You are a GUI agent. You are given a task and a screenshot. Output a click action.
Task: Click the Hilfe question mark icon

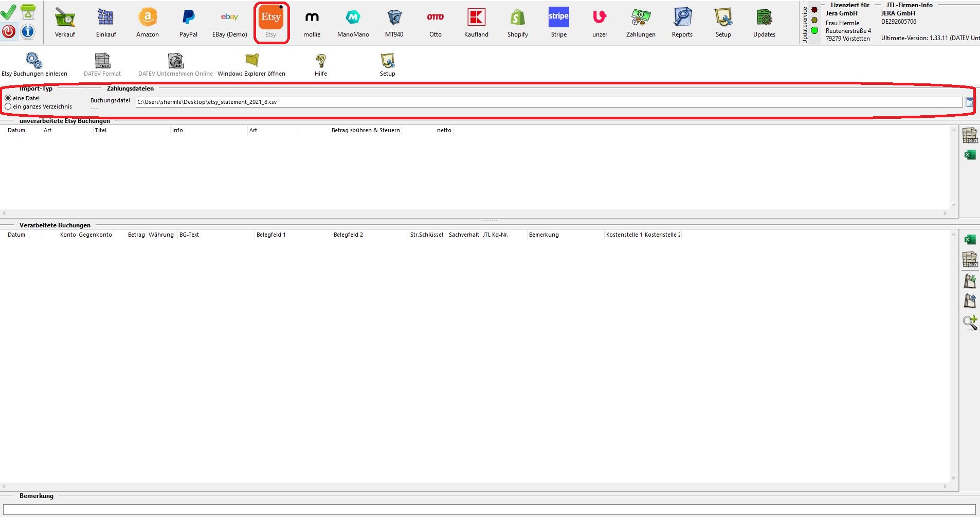coord(320,61)
